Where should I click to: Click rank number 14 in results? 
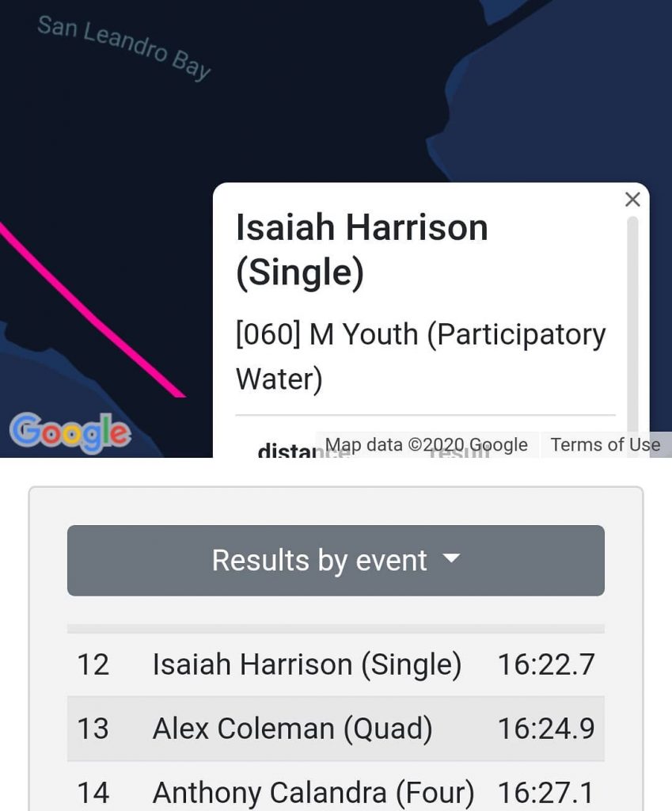point(93,793)
